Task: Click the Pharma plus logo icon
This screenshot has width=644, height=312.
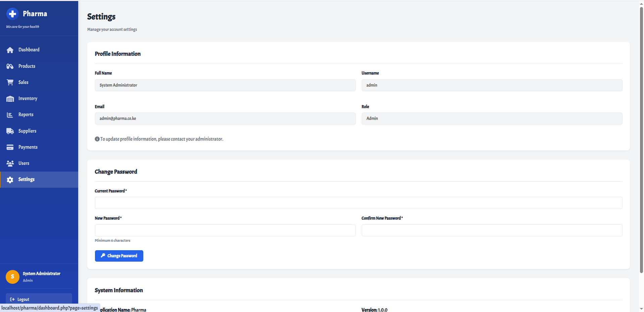Action: (12, 14)
